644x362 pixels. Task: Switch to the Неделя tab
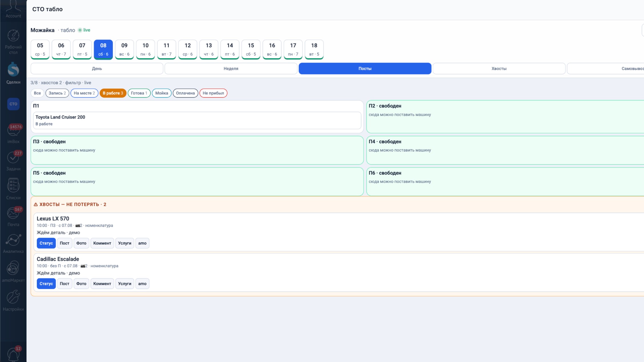(231, 69)
